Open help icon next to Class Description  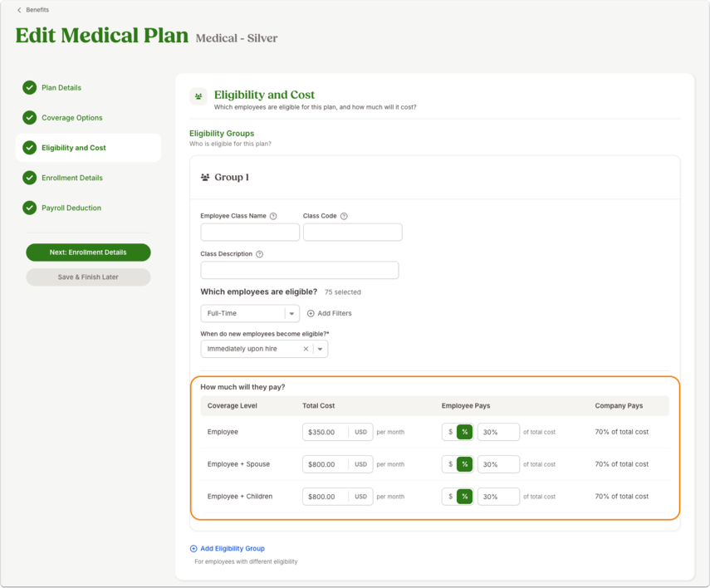point(259,254)
